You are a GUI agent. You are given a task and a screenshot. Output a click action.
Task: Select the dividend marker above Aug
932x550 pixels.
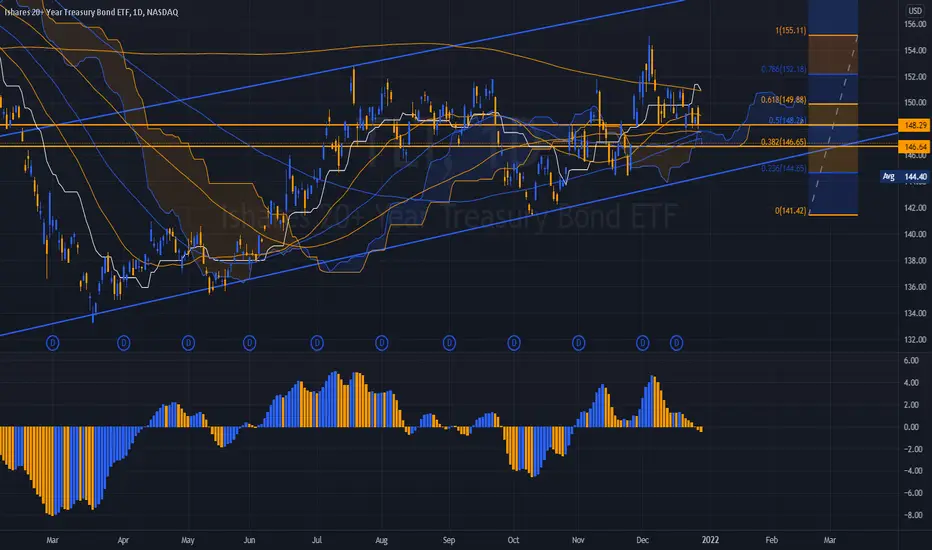pos(382,342)
